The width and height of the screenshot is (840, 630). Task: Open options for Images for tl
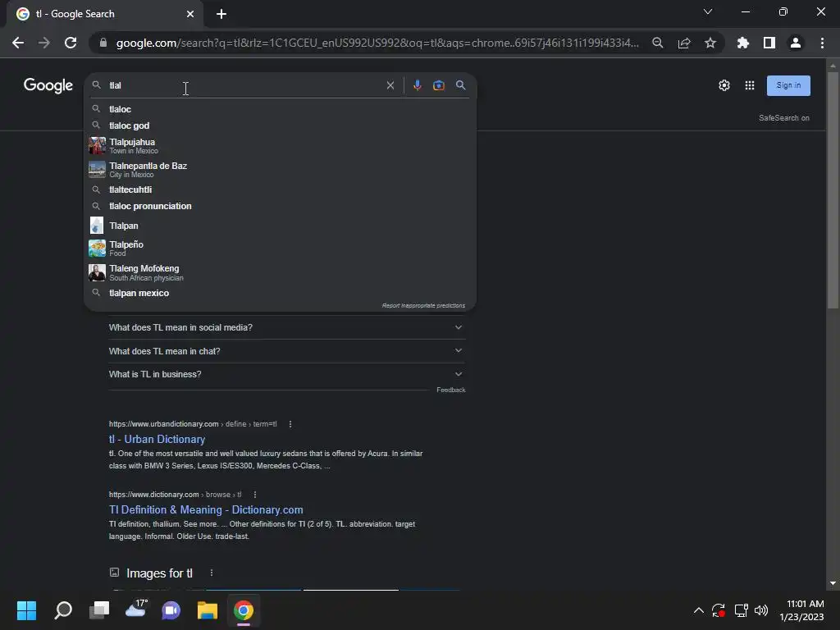tap(212, 573)
